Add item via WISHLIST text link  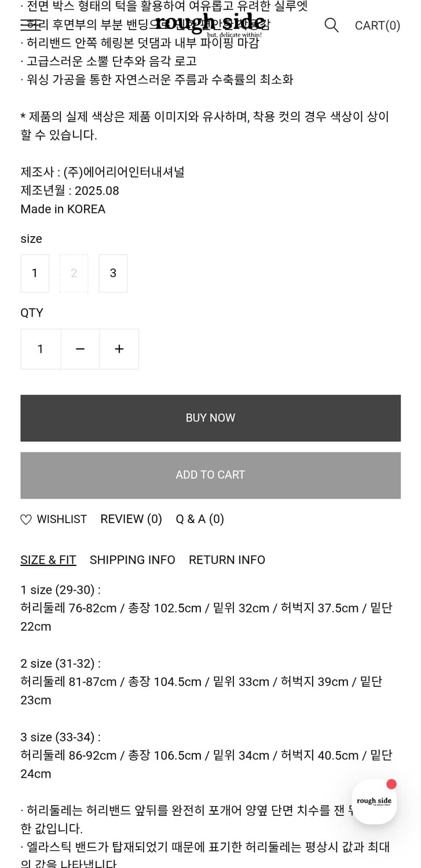61,519
